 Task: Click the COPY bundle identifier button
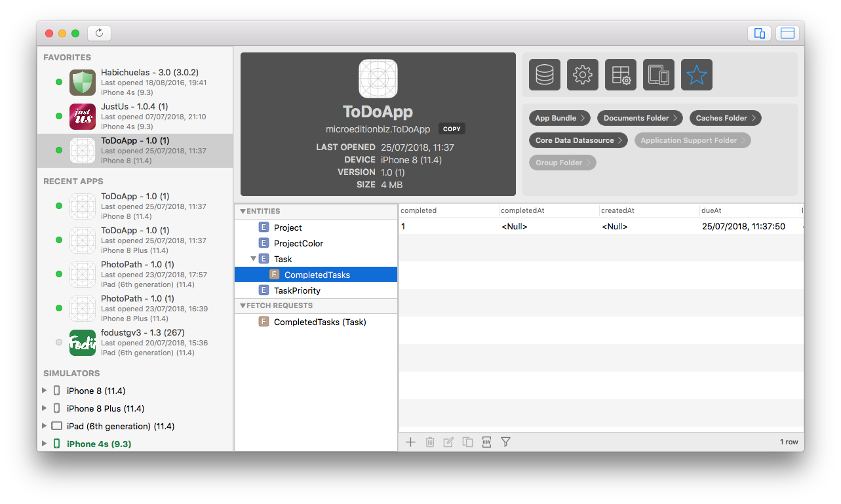point(452,129)
